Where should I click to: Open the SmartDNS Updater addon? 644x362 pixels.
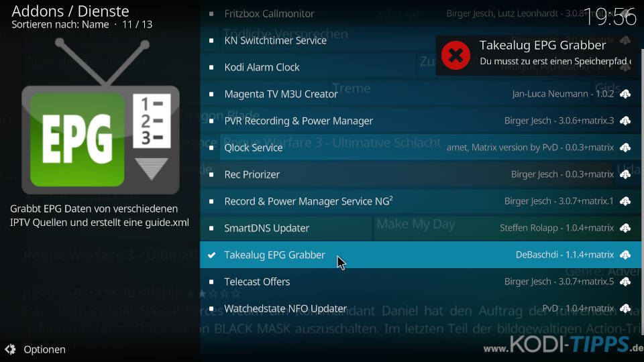pyautogui.click(x=421, y=228)
